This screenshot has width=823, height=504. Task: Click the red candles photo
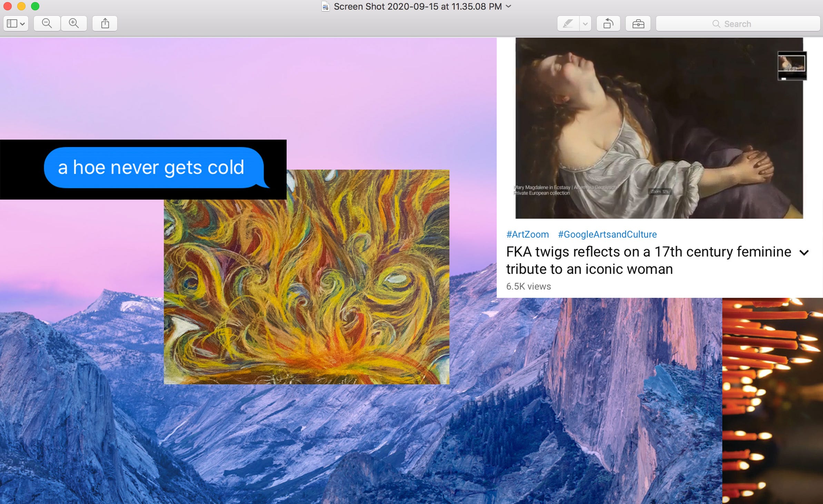pyautogui.click(x=773, y=401)
